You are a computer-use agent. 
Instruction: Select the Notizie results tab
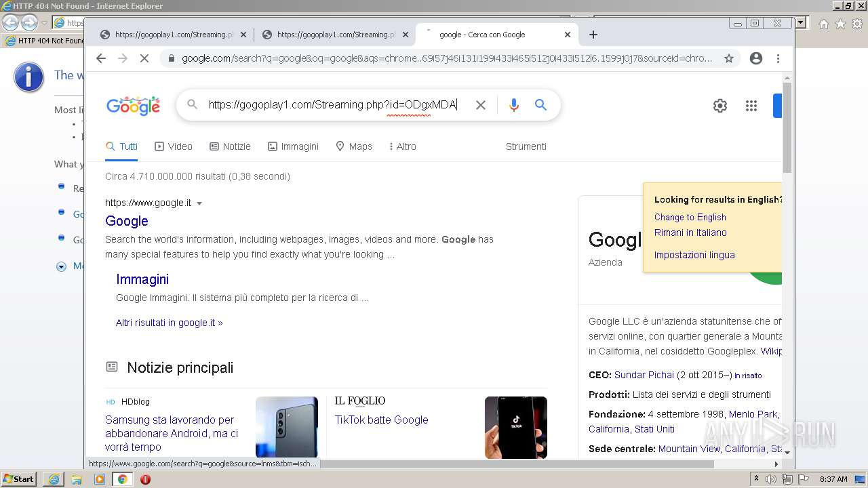230,146
